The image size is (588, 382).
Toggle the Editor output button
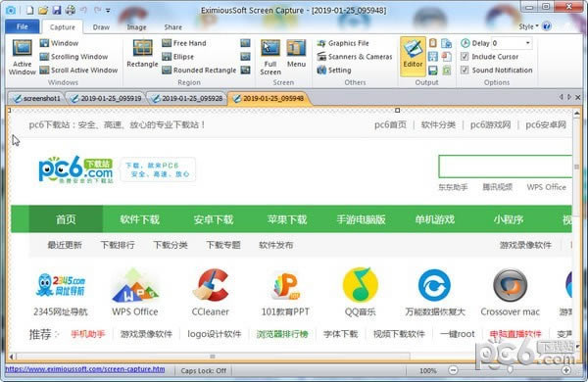(x=413, y=56)
